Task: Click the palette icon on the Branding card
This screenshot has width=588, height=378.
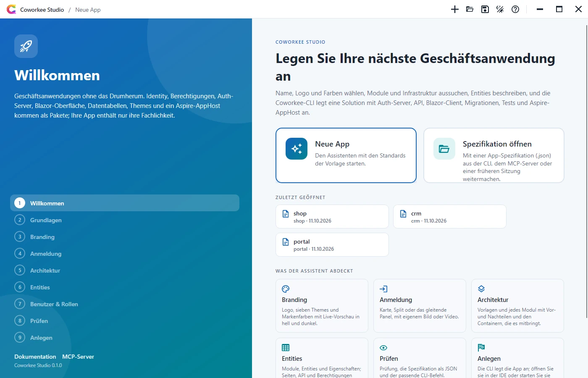Action: coord(286,289)
